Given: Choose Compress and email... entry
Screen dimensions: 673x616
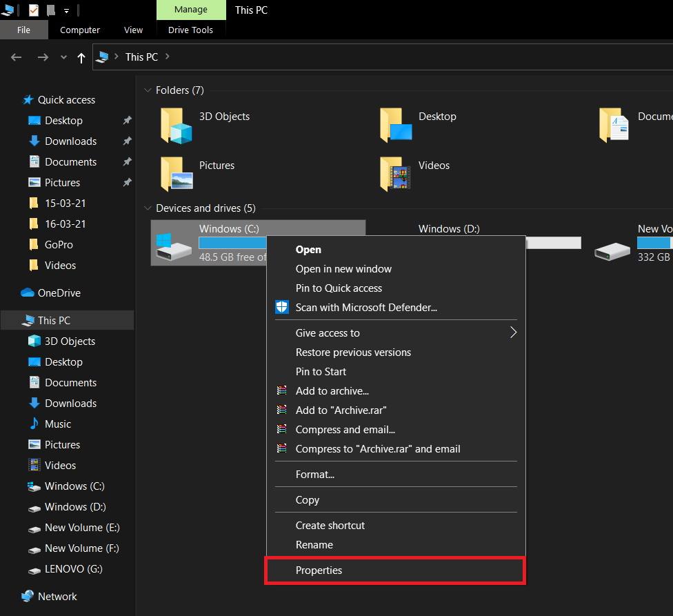Looking at the screenshot, I should point(396,429).
